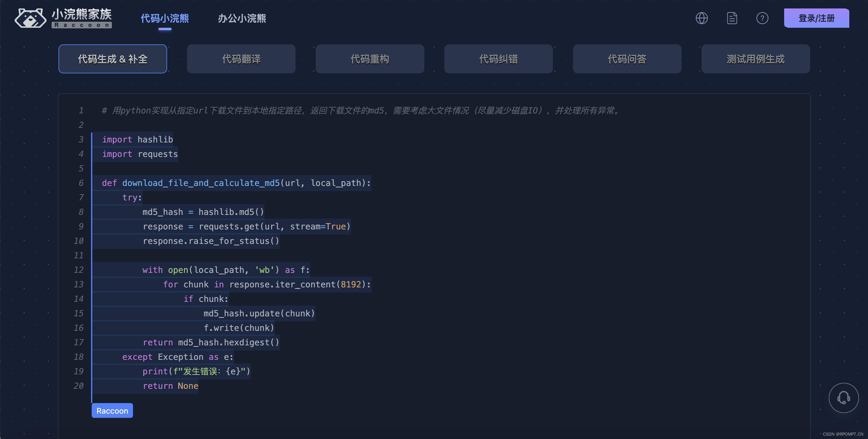Viewport: 868px width, 439px height.
Task: Click the 小浣熊家族 brand text
Action: pyautogui.click(x=81, y=14)
